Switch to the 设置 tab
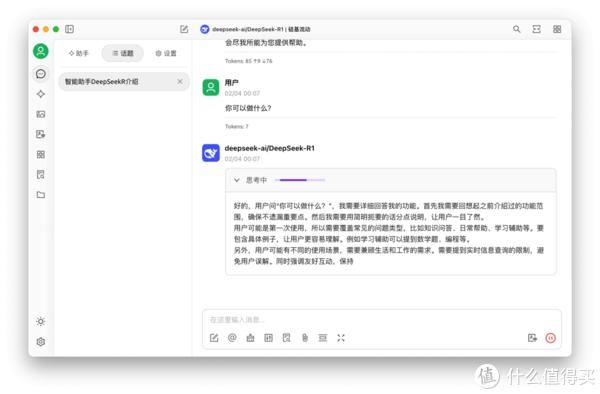This screenshot has height=394, width=600. pos(166,53)
